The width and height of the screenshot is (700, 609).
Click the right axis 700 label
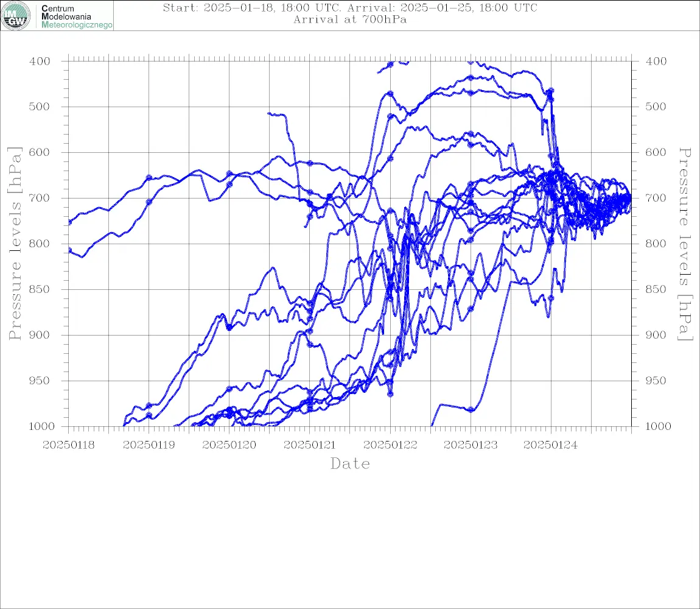[656, 198]
